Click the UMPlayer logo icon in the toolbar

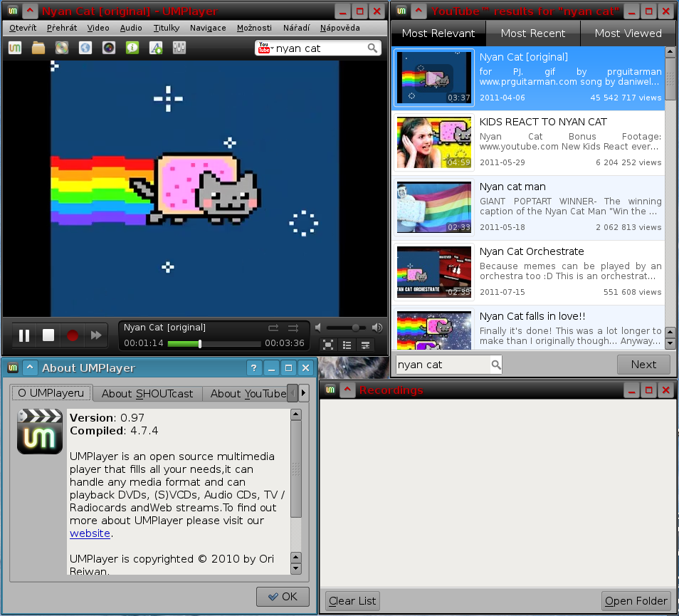(15, 48)
